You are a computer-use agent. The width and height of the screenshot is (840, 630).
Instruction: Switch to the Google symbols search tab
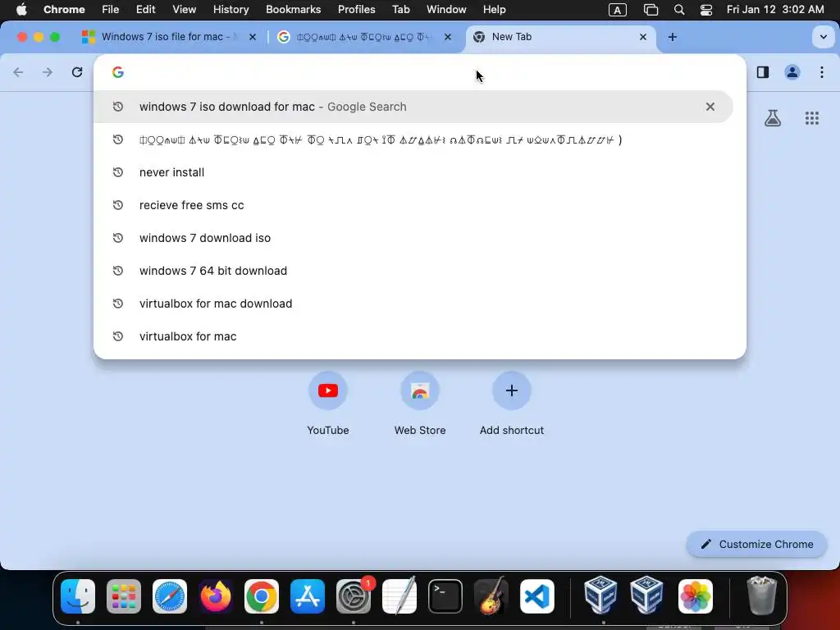click(364, 37)
